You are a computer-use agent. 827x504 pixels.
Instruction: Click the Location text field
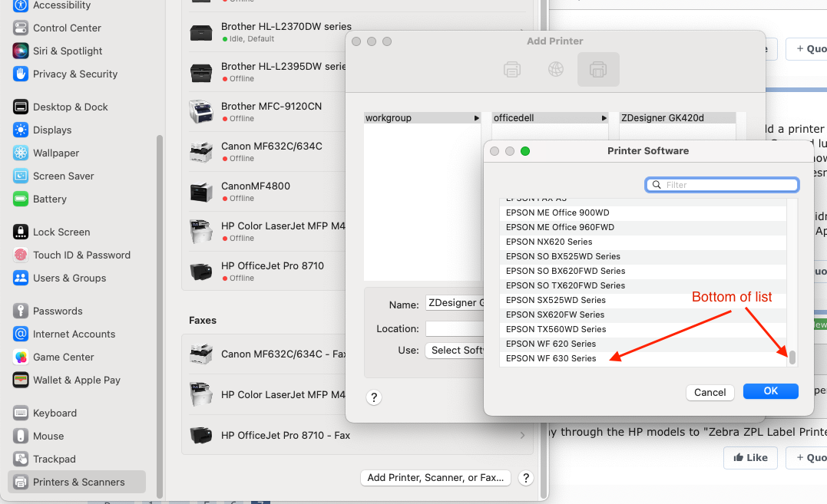(455, 328)
